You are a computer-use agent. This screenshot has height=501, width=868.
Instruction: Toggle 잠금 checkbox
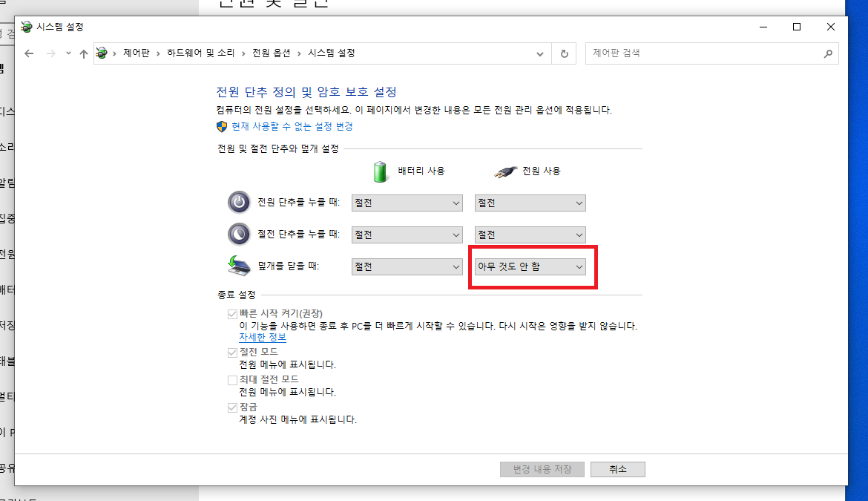[232, 408]
